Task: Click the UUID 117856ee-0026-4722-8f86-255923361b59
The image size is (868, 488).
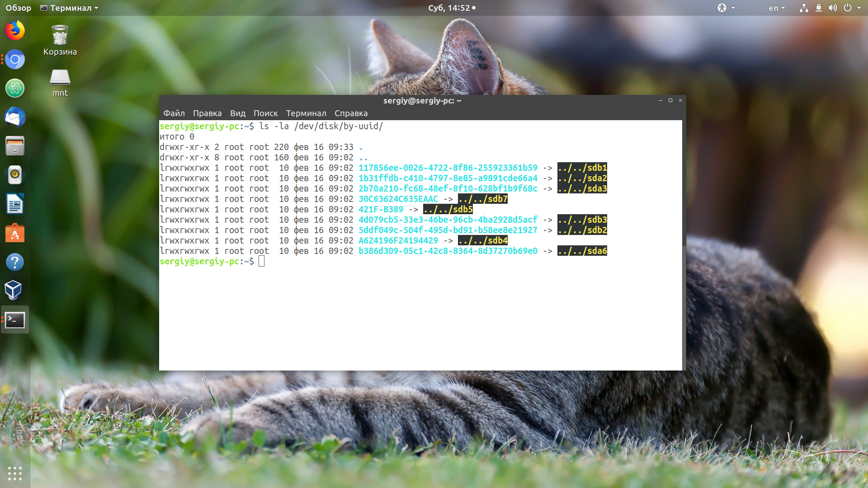Action: (448, 168)
